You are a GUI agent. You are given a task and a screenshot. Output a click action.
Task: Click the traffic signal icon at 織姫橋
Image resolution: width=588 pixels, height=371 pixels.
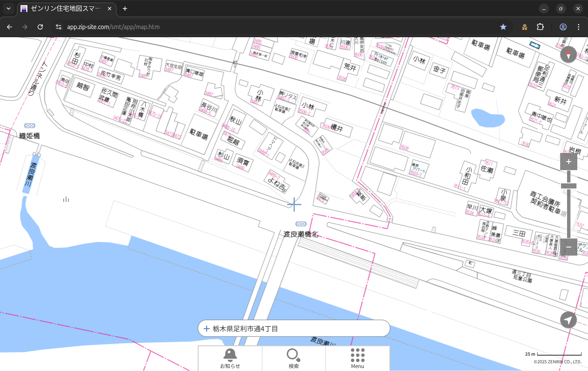pos(30,126)
